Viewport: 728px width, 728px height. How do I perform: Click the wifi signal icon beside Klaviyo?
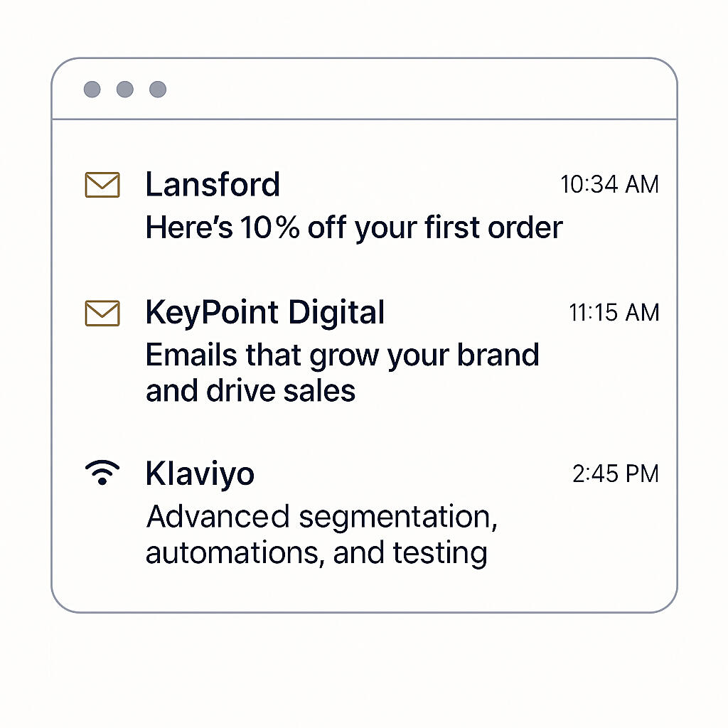(x=102, y=473)
